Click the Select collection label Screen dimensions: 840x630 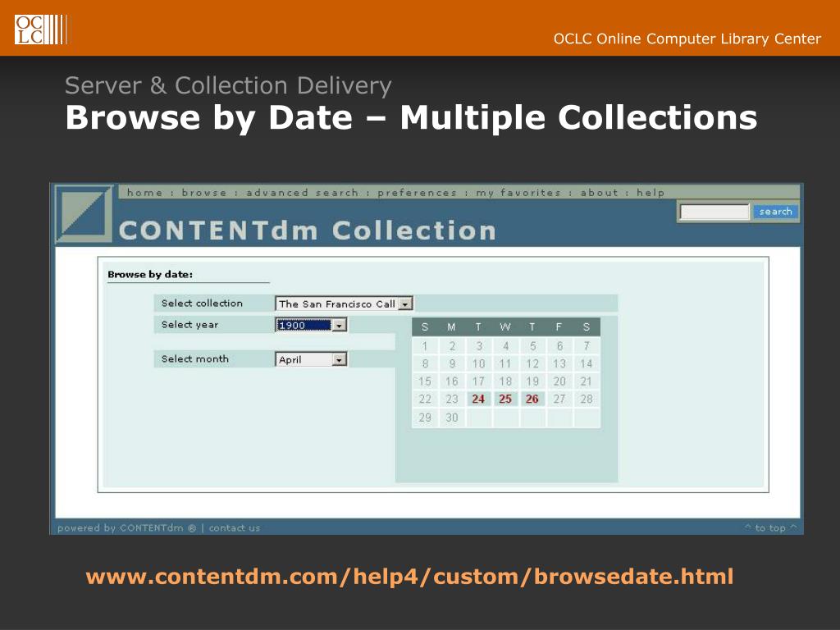[x=202, y=304]
